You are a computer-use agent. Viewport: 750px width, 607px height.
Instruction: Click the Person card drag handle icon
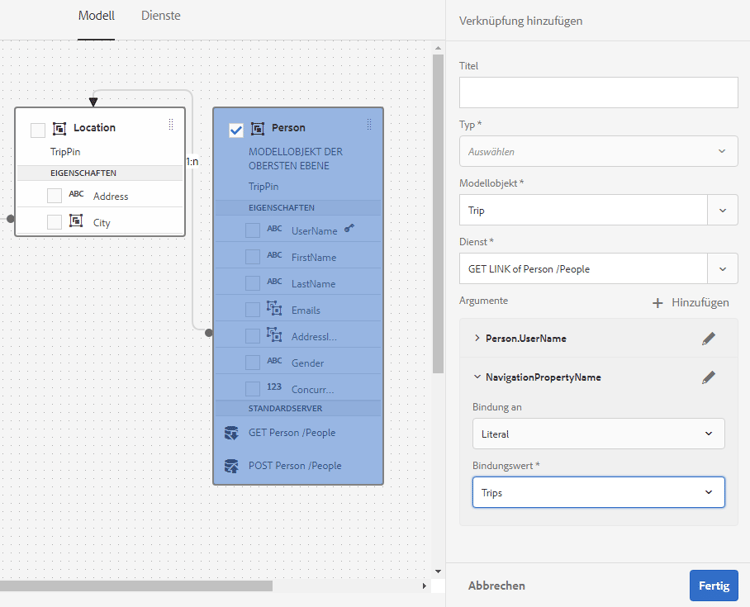[369, 125]
